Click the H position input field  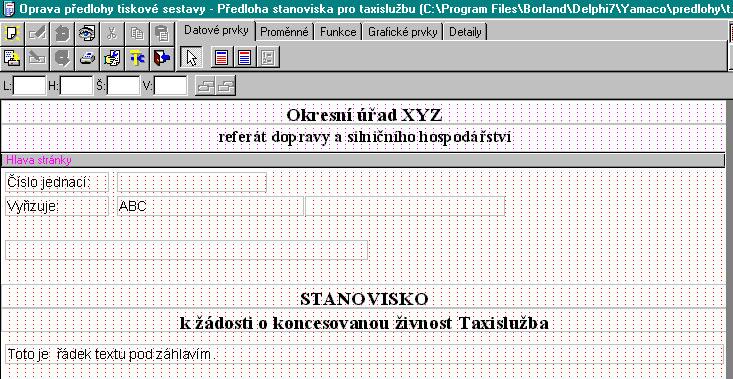coord(77,86)
